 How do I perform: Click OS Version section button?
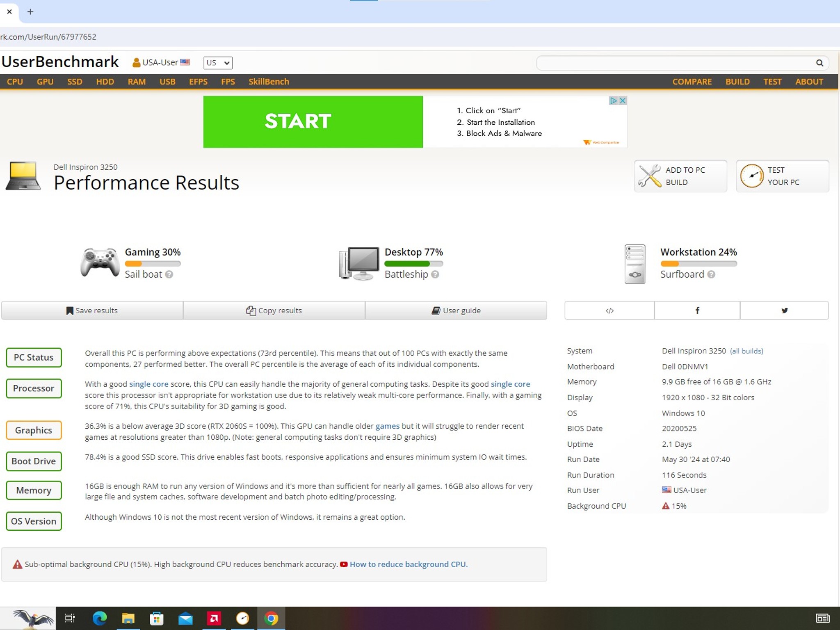pos(34,521)
